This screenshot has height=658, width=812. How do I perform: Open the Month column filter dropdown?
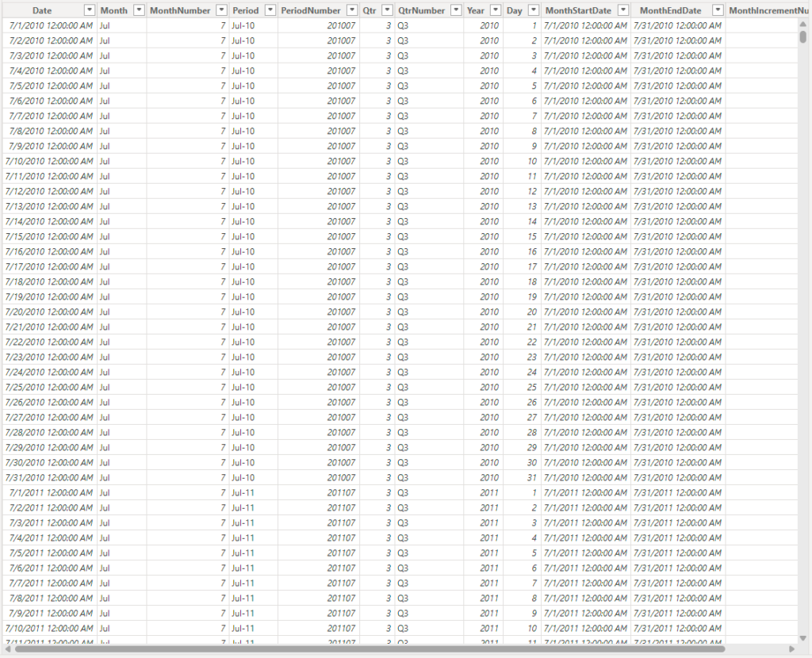coord(139,10)
